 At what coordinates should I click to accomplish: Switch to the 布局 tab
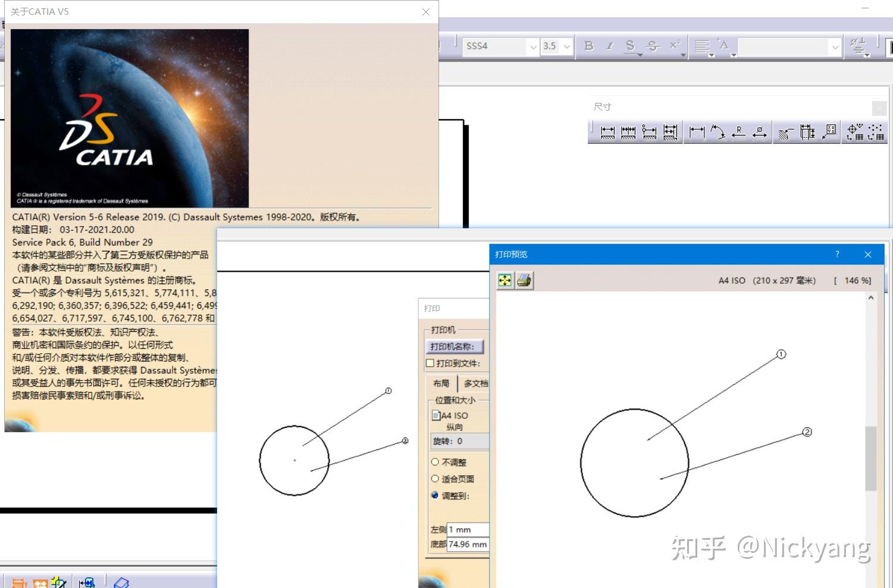[441, 383]
